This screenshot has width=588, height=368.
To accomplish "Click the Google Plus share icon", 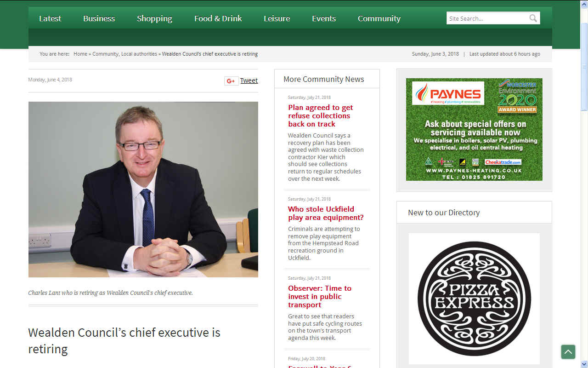I will coord(231,81).
